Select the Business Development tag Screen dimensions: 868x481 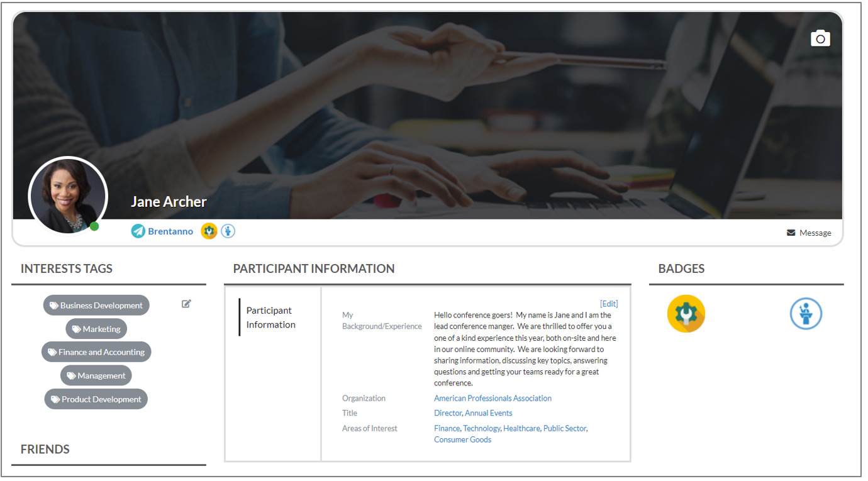click(96, 306)
